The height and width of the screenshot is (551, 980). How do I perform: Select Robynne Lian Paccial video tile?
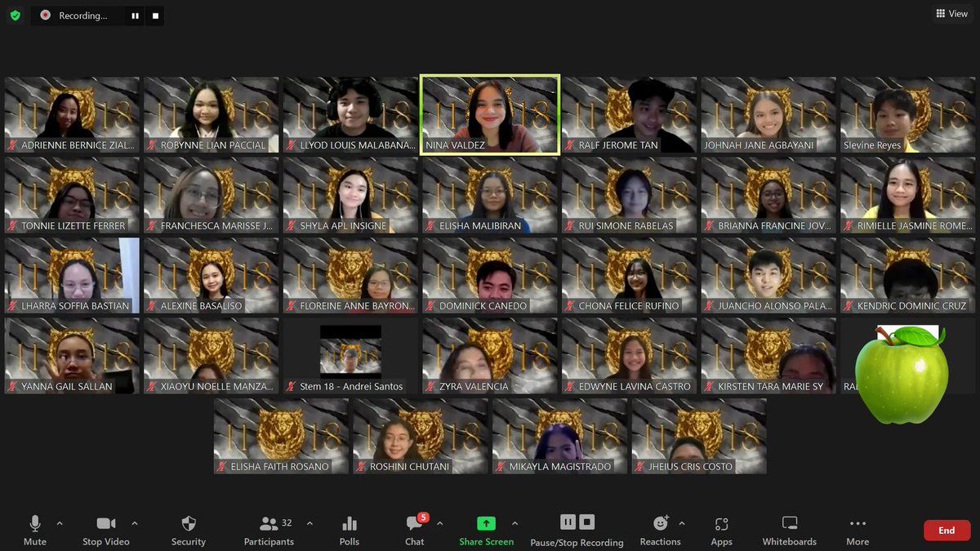(212, 114)
